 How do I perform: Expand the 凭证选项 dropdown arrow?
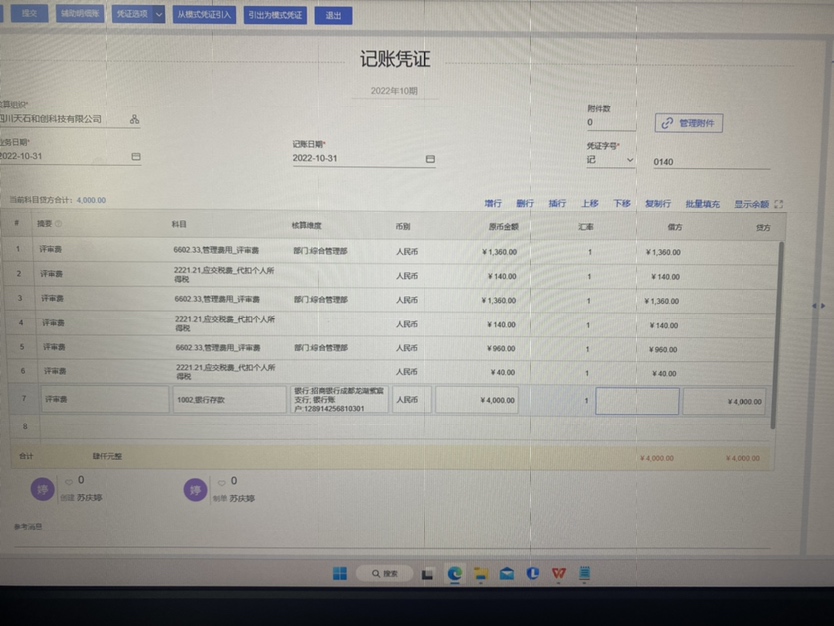pyautogui.click(x=159, y=15)
